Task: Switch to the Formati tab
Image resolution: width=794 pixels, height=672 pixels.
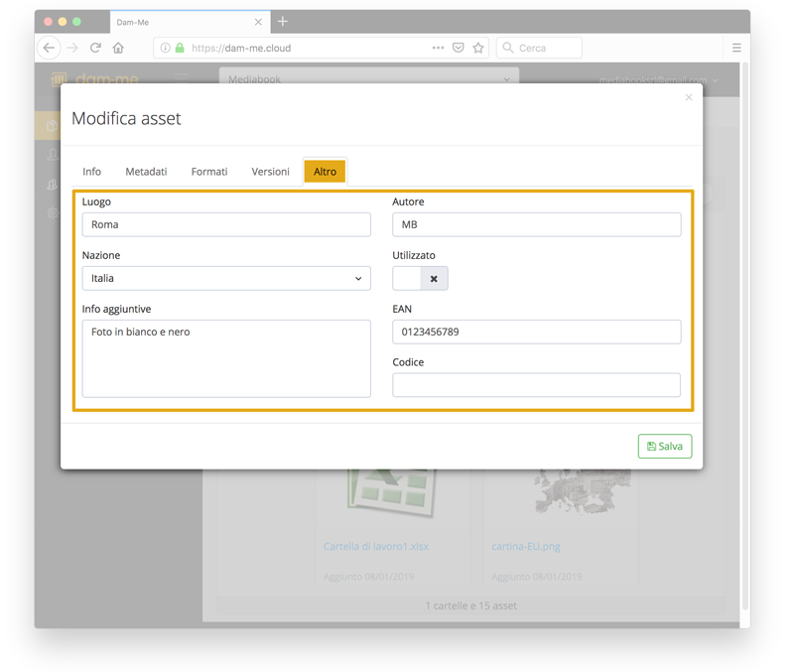Action: pyautogui.click(x=209, y=172)
